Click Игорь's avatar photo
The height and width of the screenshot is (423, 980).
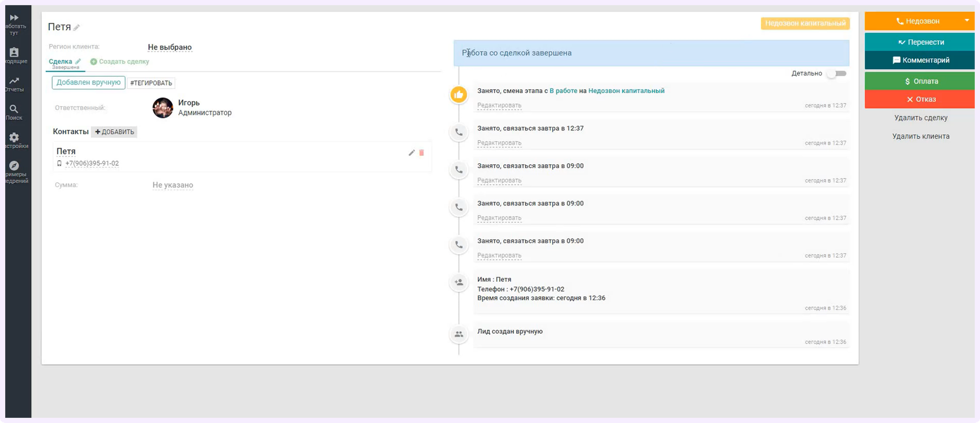[163, 108]
